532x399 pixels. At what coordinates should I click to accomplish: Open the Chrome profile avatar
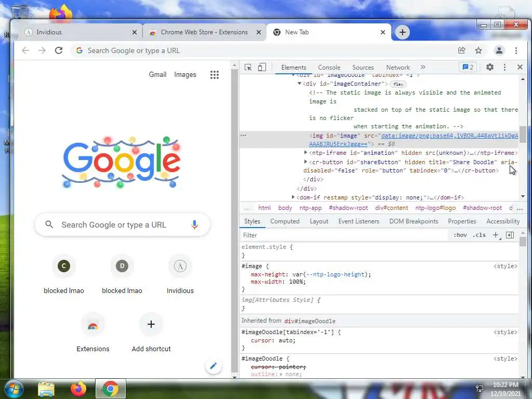click(x=499, y=50)
